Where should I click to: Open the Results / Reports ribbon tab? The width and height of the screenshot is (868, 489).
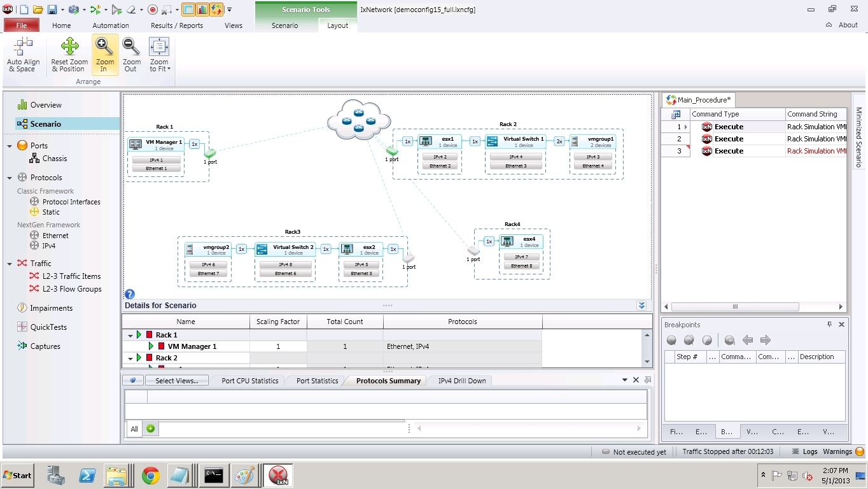click(177, 25)
